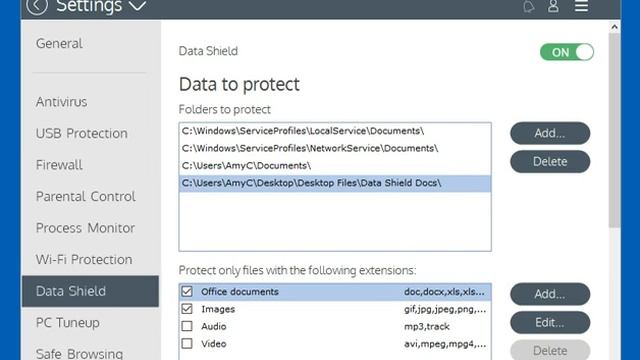Select NetworkService Documents folder path

point(335,148)
